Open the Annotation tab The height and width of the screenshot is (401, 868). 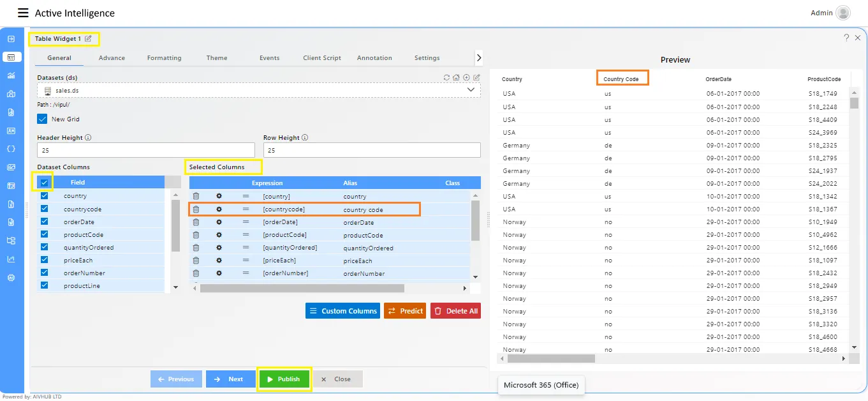tap(374, 58)
